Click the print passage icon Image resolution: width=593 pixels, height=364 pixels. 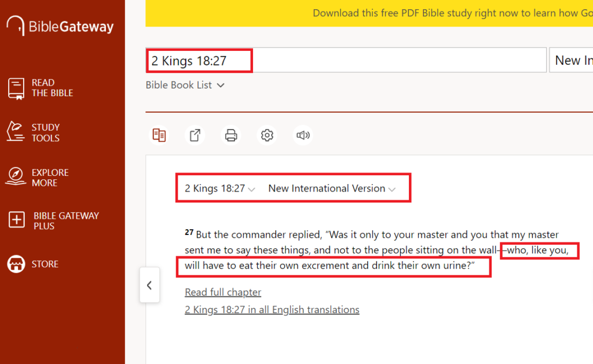coord(231,135)
